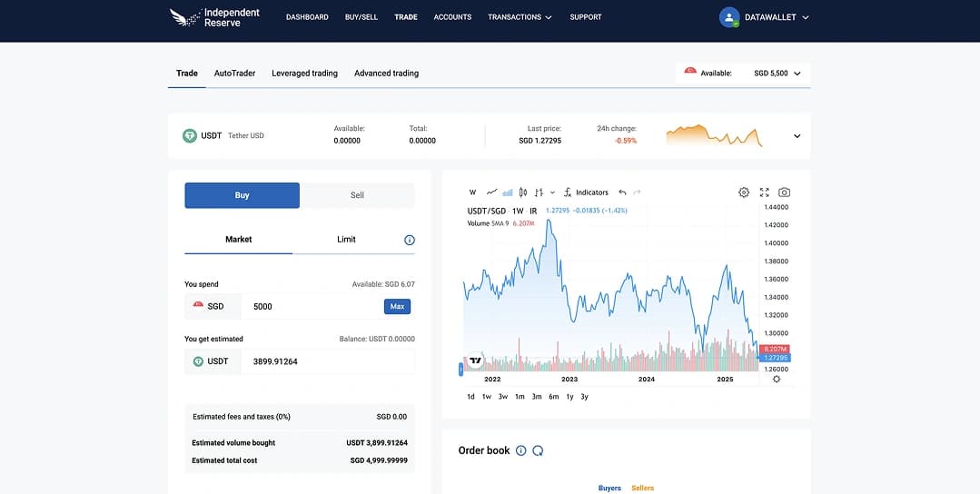This screenshot has width=980, height=494.
Task: Click the TradingView logo on chart
Action: pos(476,361)
